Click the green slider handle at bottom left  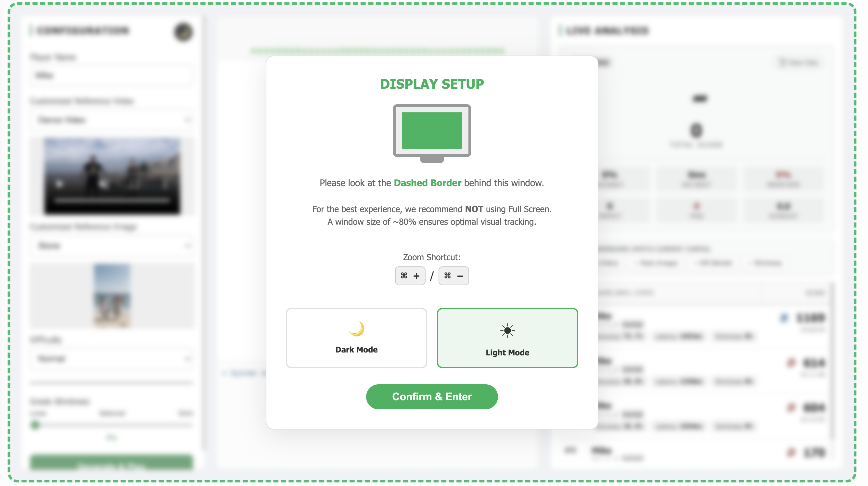[x=35, y=425]
